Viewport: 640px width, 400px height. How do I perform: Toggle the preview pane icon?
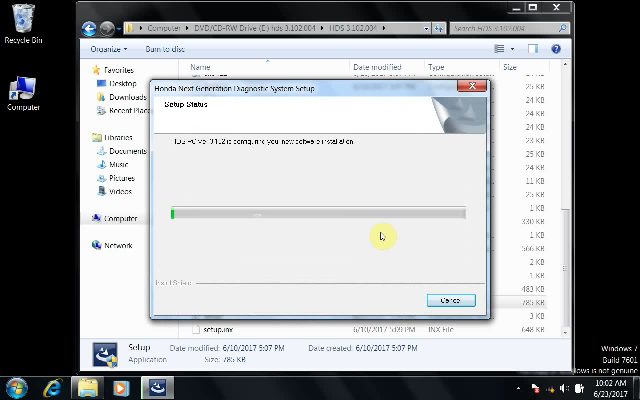tap(533, 49)
